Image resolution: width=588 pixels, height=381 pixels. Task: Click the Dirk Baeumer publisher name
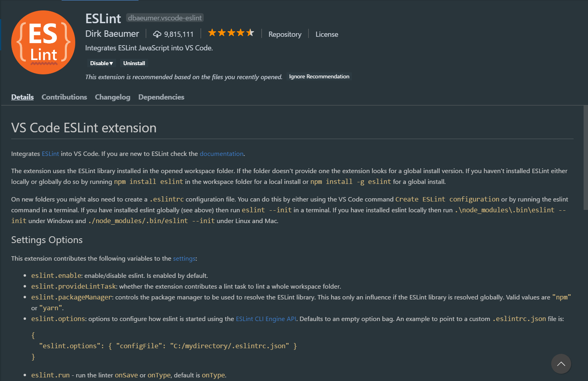pyautogui.click(x=112, y=34)
